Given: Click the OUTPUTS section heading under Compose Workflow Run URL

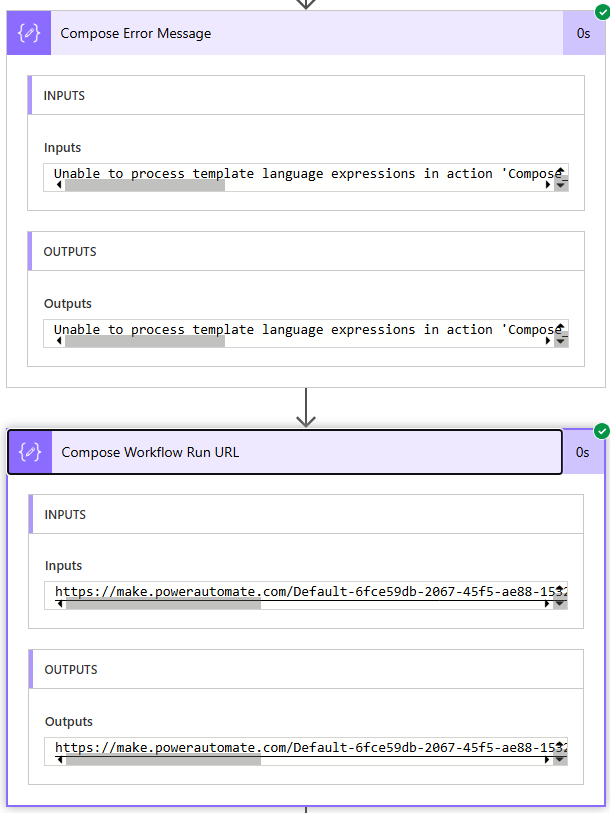Looking at the screenshot, I should pyautogui.click(x=72, y=670).
